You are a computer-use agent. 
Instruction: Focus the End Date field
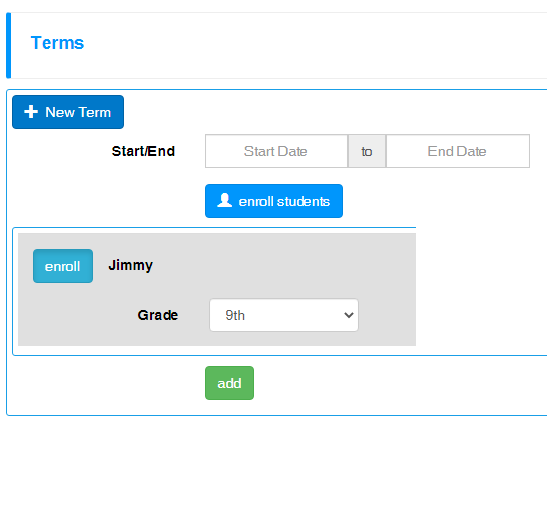[458, 151]
